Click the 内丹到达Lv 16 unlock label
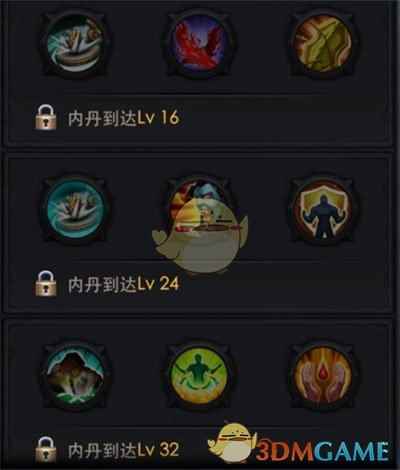This screenshot has width=400, height=470. click(x=124, y=118)
